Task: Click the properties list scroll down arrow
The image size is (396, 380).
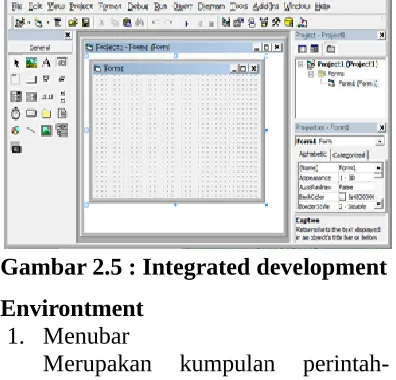Action: point(379,204)
